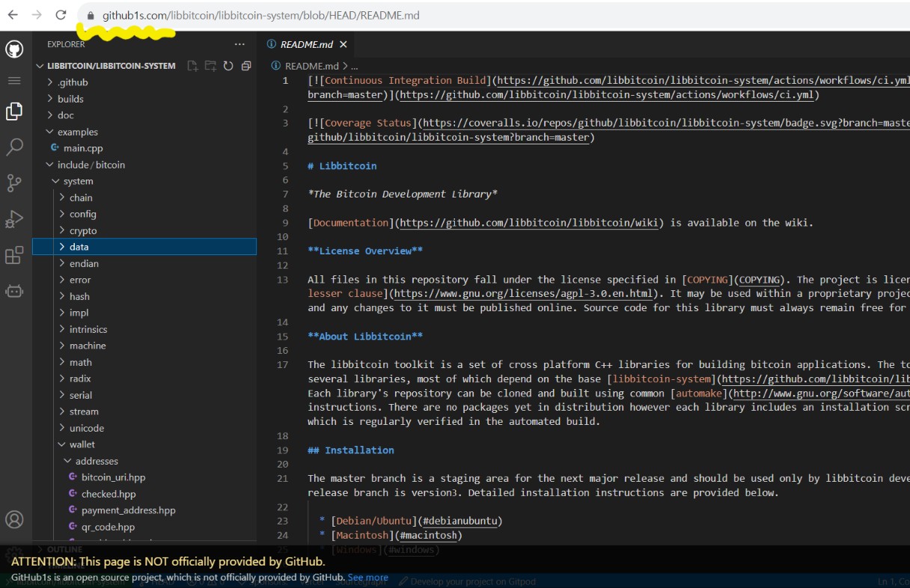Click the gnu.org agpl-3.0 license URL
The width and height of the screenshot is (910, 588).
pos(524,293)
